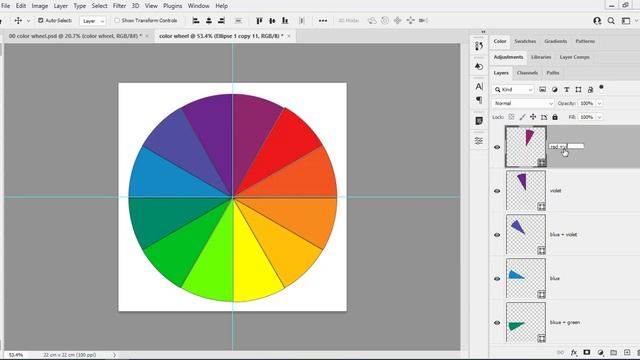Toggle the layer filter on/off switch dot
640x360 pixels.
click(x=601, y=87)
